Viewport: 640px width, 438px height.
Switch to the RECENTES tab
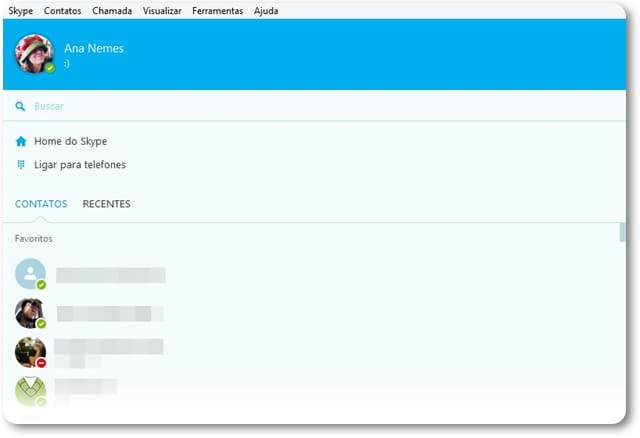pyautogui.click(x=107, y=204)
